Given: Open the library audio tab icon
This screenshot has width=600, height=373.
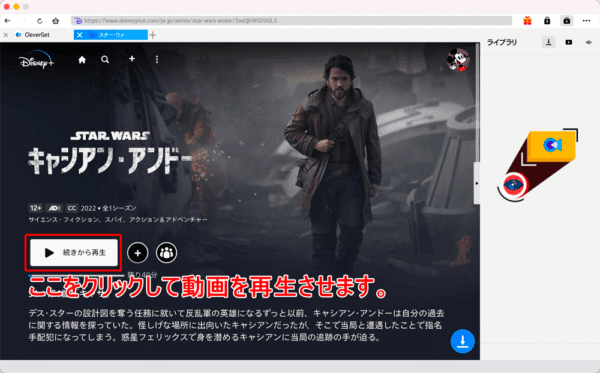Looking at the screenshot, I should [589, 42].
